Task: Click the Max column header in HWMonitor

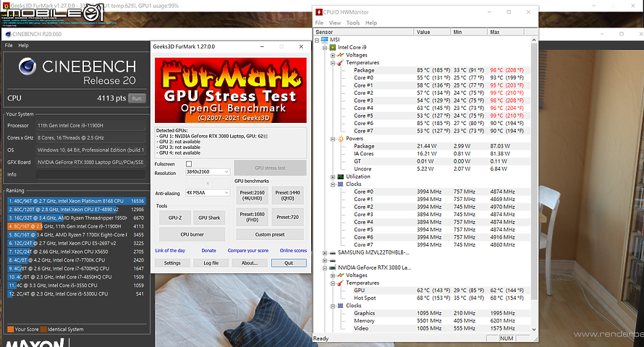Action: pyautogui.click(x=506, y=32)
